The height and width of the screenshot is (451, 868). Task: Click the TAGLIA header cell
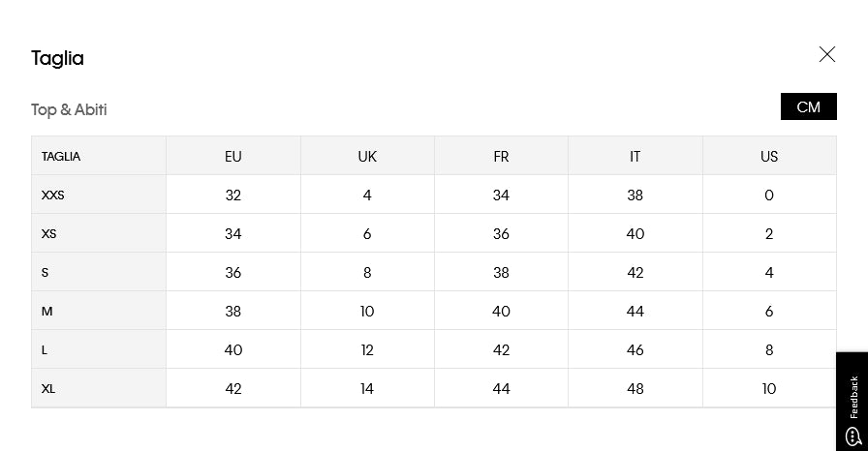61,156
